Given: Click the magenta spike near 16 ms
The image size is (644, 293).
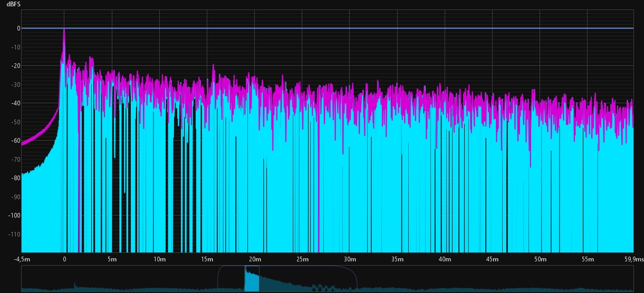Looking at the screenshot, I should (214, 66).
